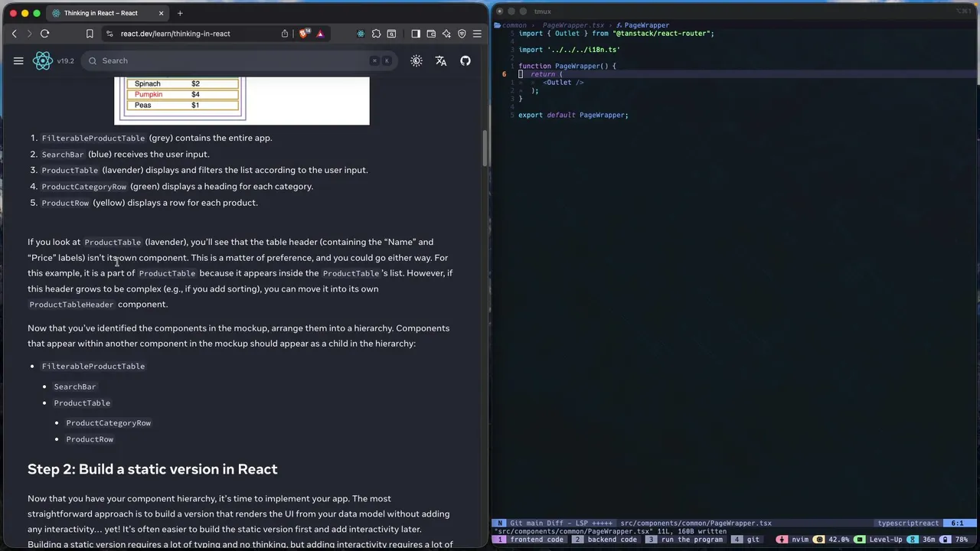The width and height of the screenshot is (980, 551).
Task: Click the export default PageWrapper line
Action: click(x=573, y=116)
